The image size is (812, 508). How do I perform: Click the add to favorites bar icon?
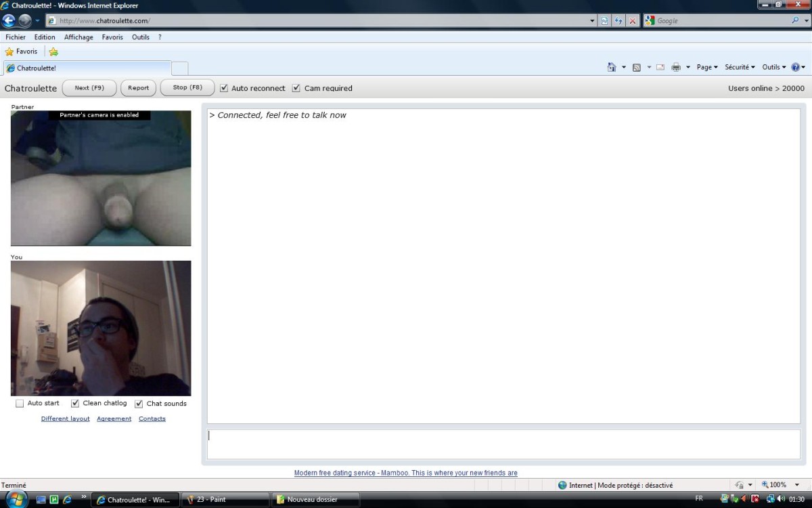(53, 51)
